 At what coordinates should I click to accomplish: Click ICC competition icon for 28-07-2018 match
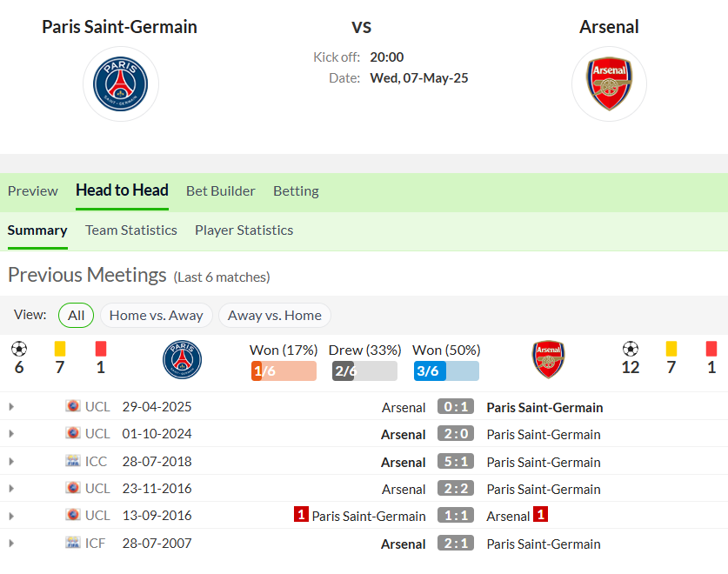(x=73, y=461)
